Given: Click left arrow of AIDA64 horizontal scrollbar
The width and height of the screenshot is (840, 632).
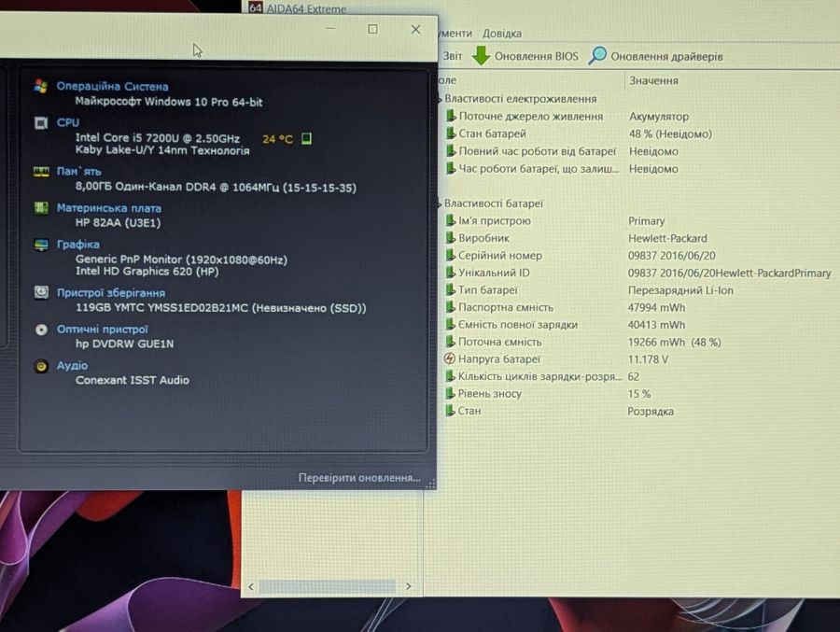Looking at the screenshot, I should point(251,586).
